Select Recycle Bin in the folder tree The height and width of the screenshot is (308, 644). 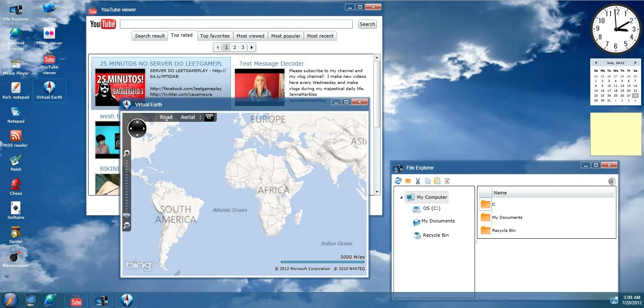pyautogui.click(x=431, y=235)
